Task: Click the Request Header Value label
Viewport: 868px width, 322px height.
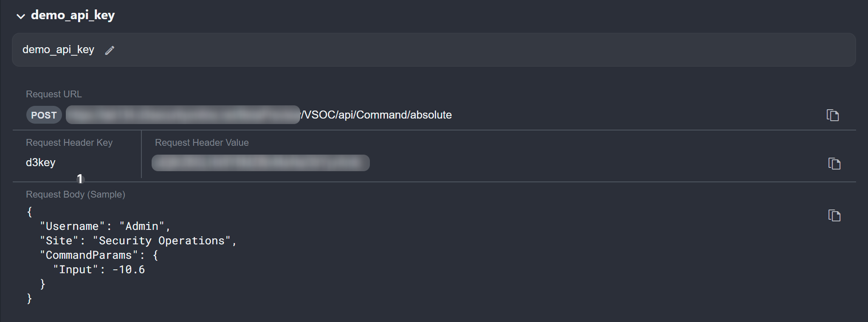Action: coord(202,142)
